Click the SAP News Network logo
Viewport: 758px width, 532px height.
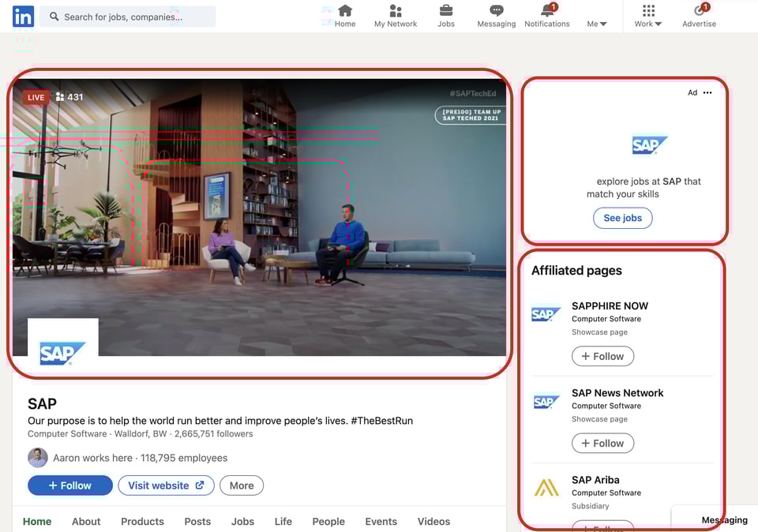coord(546,402)
